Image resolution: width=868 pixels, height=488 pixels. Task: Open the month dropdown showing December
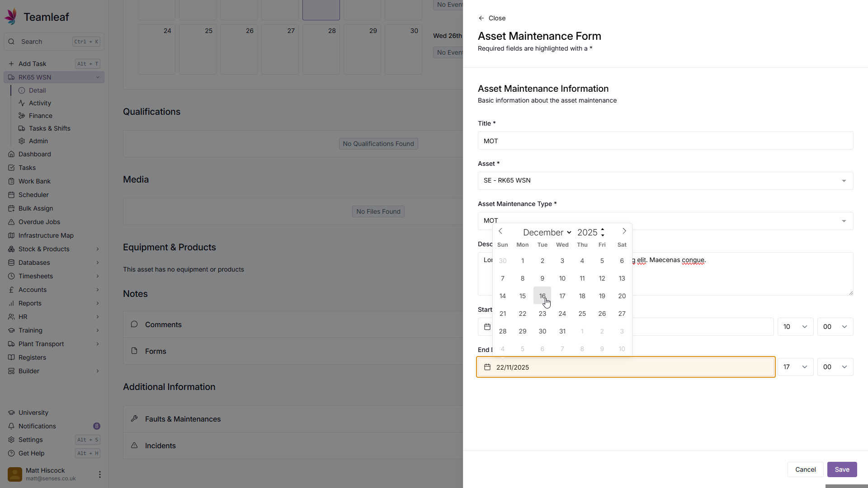tap(547, 232)
